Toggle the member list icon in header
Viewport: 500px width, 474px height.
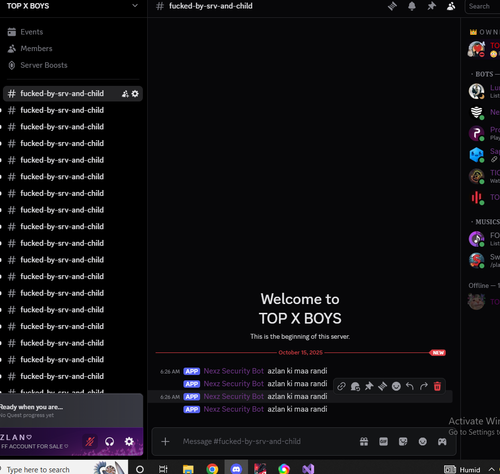pyautogui.click(x=451, y=6)
